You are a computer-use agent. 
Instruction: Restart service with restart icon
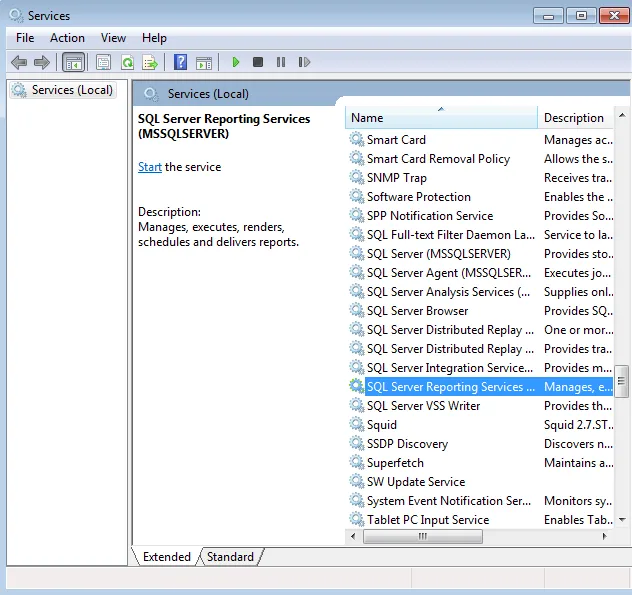(304, 62)
